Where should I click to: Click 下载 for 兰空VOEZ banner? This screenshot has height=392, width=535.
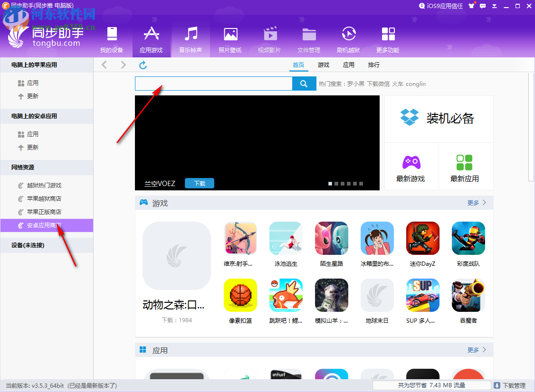tap(199, 183)
